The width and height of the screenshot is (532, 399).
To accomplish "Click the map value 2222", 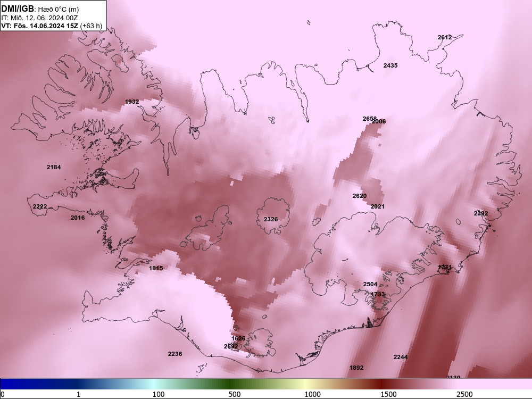I will click(x=40, y=206).
